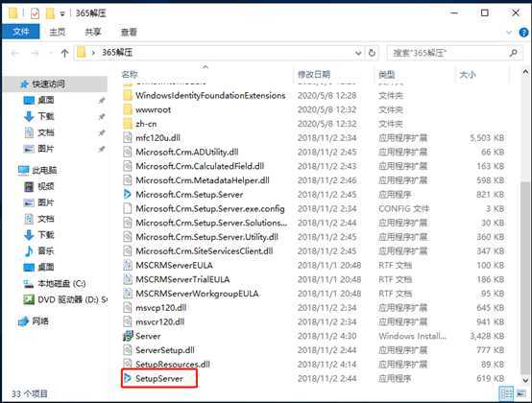Refresh the 365解压 folder view
The image size is (532, 403).
372,53
